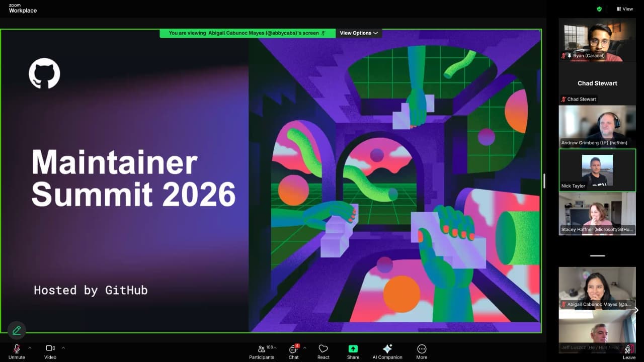644x362 pixels.
Task: Click the GitHub Octocat logo on the slide
Action: pos(44,73)
